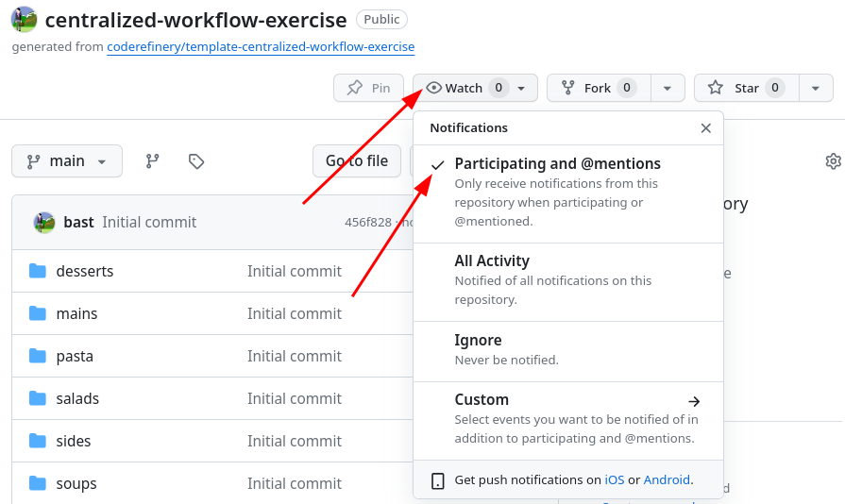The width and height of the screenshot is (845, 504).
Task: Expand the Fork options dropdown arrow
Action: [x=668, y=88]
